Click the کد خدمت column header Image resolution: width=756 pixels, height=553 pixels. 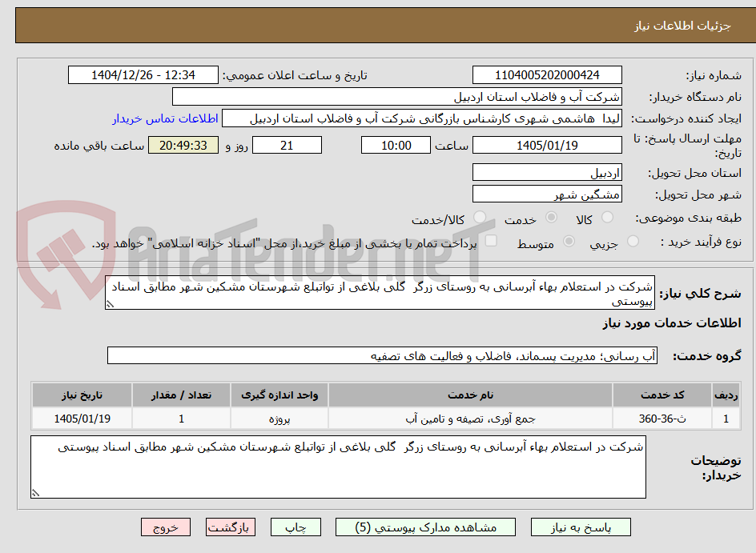[x=662, y=395]
